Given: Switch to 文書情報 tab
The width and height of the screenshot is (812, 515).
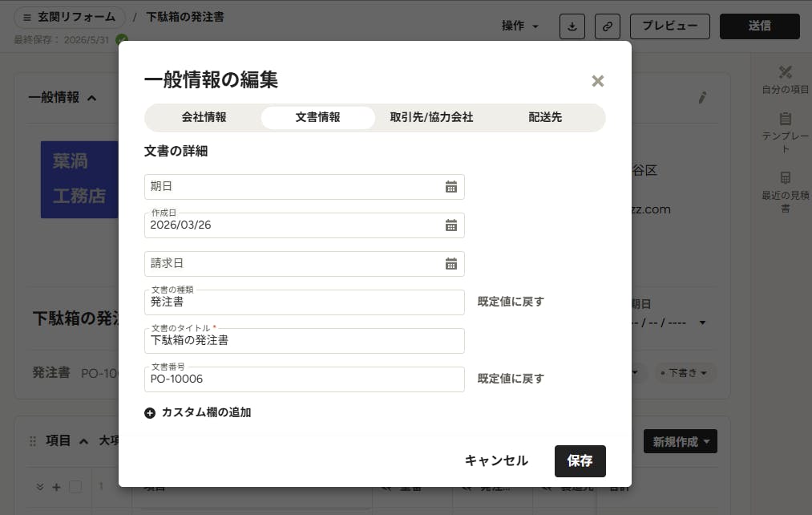Looking at the screenshot, I should [318, 118].
